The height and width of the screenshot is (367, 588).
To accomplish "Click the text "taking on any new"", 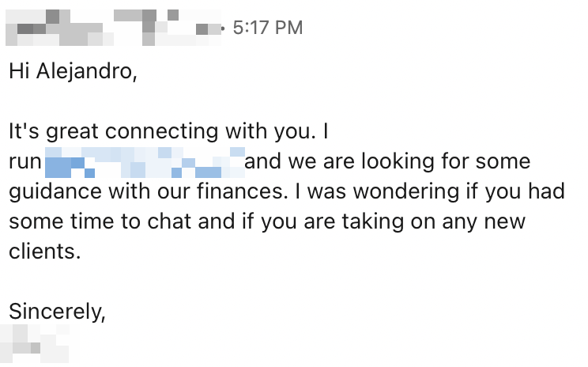I will 434,222.
